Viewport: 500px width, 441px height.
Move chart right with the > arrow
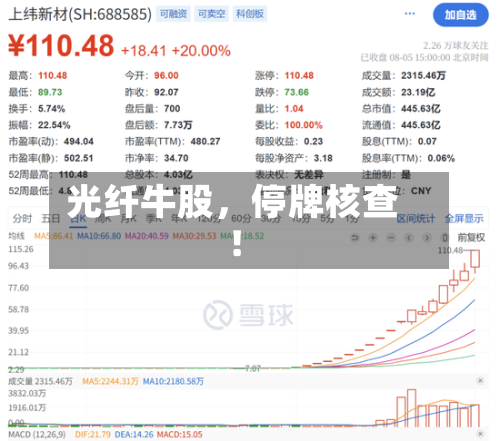pos(427,238)
